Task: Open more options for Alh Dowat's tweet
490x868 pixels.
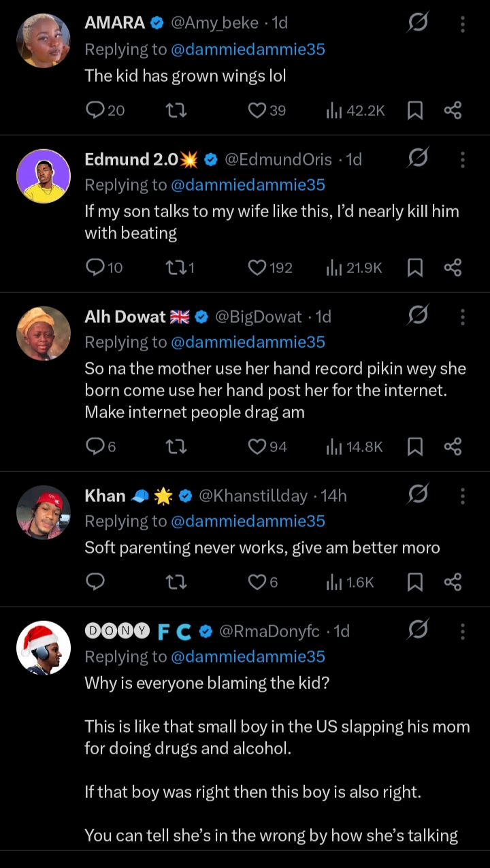Action: [463, 317]
